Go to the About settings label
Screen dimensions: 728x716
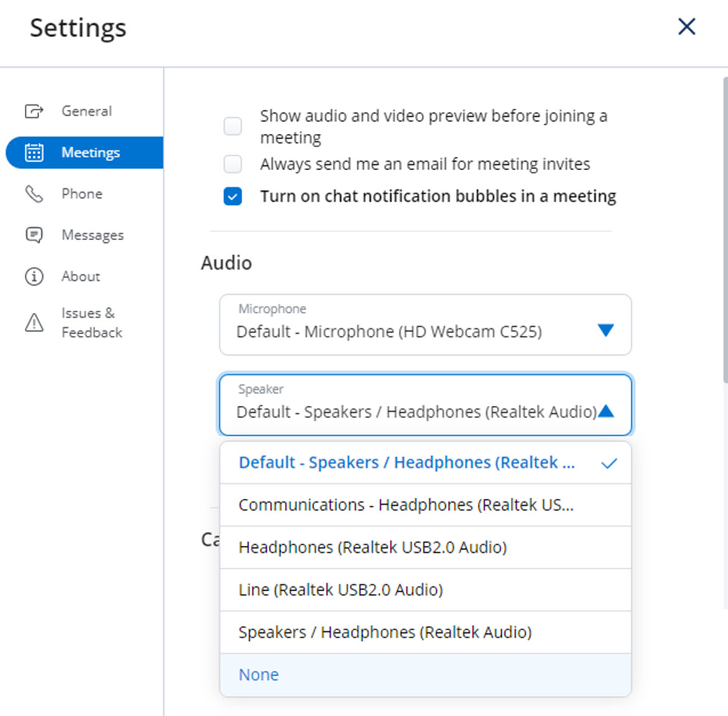pos(81,277)
